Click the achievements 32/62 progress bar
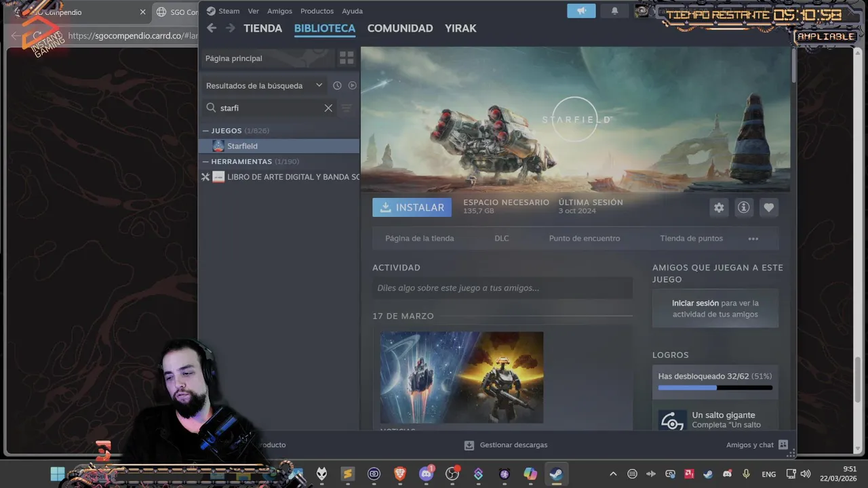This screenshot has width=868, height=488. point(715,388)
